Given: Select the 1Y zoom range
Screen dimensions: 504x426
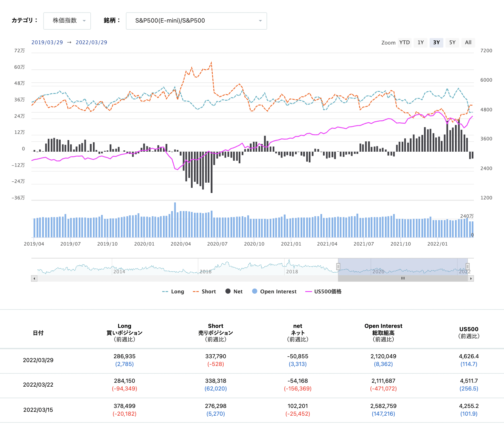Looking at the screenshot, I should pos(420,43).
